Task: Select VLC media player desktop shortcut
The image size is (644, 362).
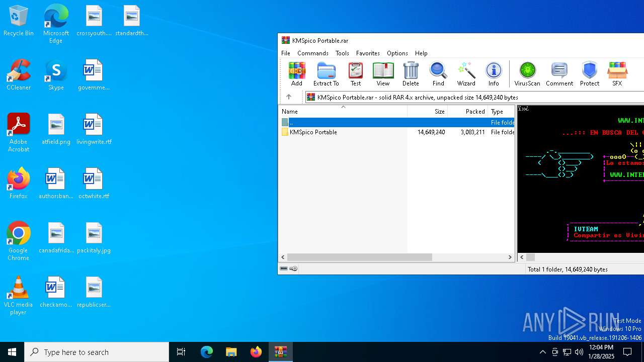Action: [19, 296]
